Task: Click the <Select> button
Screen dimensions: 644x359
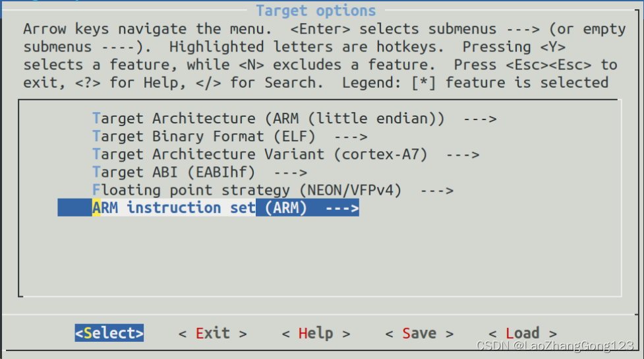Action: pyautogui.click(x=109, y=333)
